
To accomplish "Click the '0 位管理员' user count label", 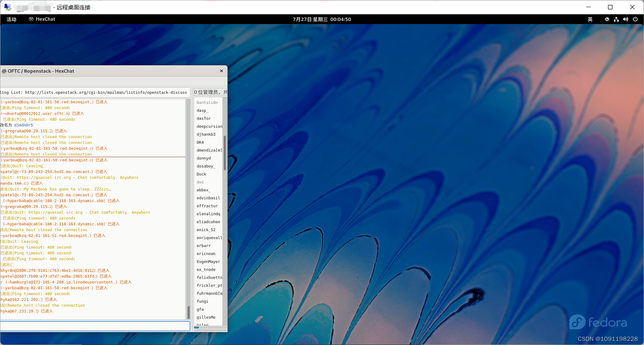I will (210, 92).
